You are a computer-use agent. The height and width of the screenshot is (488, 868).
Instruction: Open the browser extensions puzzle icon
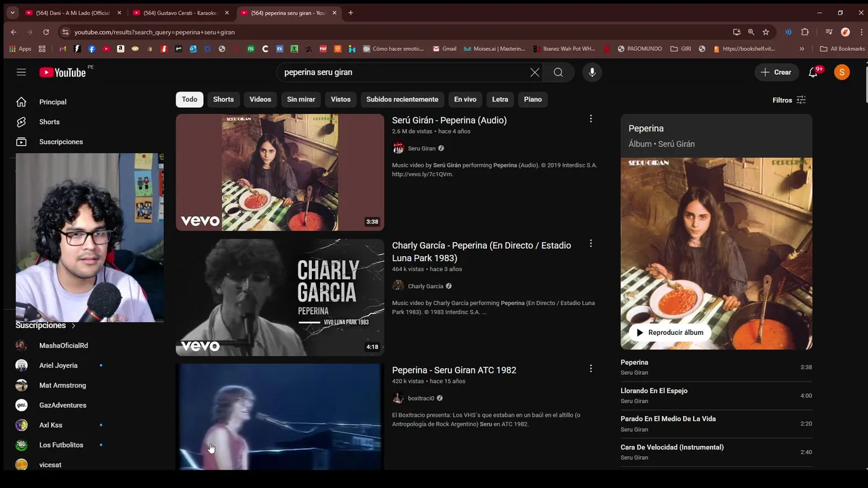tap(805, 32)
